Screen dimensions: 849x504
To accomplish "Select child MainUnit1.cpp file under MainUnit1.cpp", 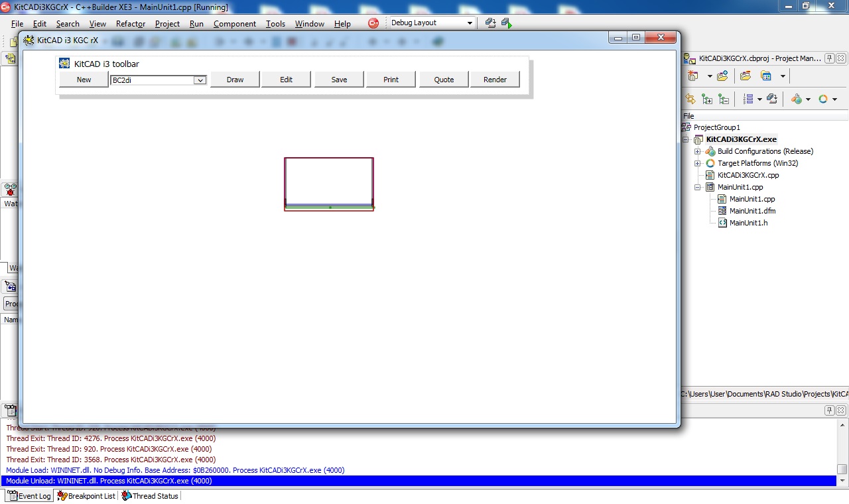I will pyautogui.click(x=752, y=199).
